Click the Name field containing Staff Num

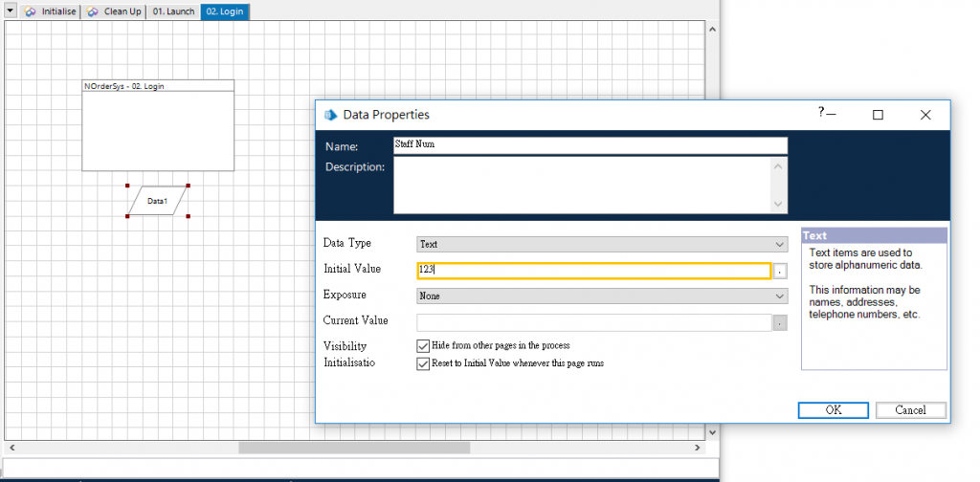point(590,144)
